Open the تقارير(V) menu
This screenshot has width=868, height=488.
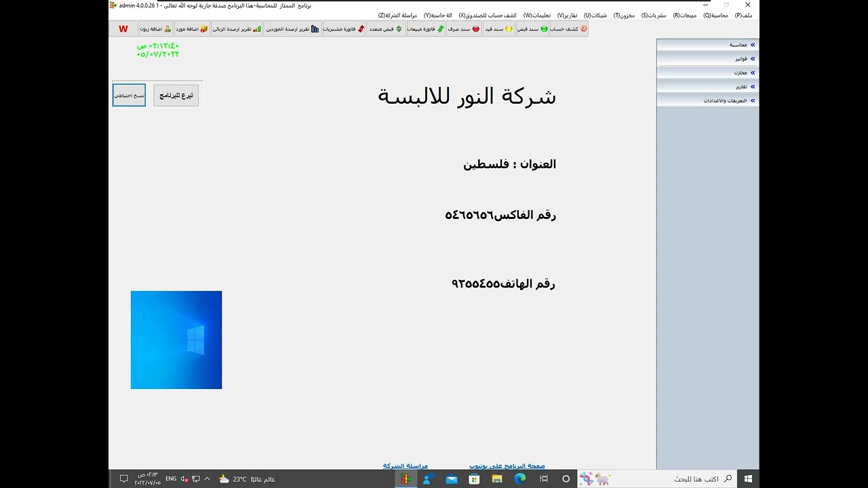click(567, 15)
